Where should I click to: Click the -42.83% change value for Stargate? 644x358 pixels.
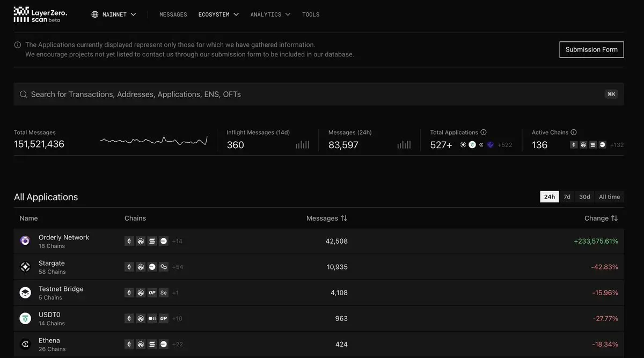[x=605, y=267]
